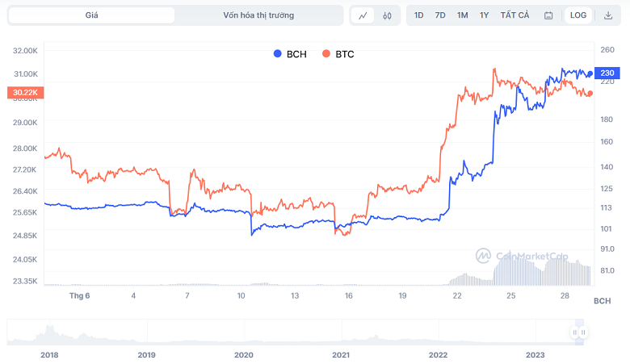Set time range to 7D

[440, 15]
